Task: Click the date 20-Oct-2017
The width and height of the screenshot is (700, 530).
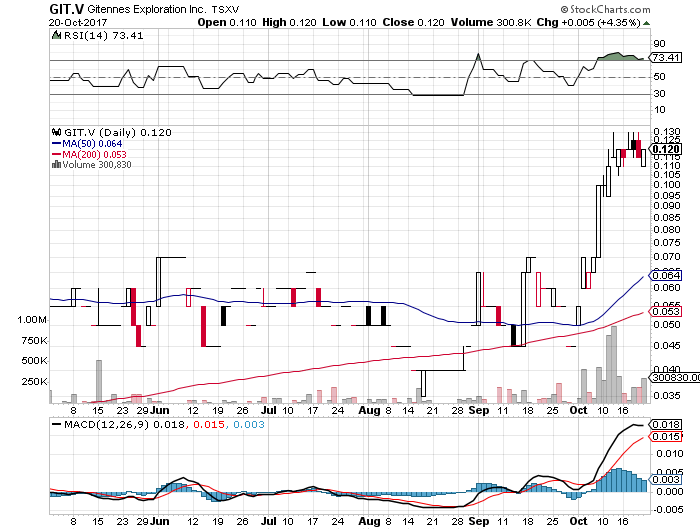Action: (78, 22)
